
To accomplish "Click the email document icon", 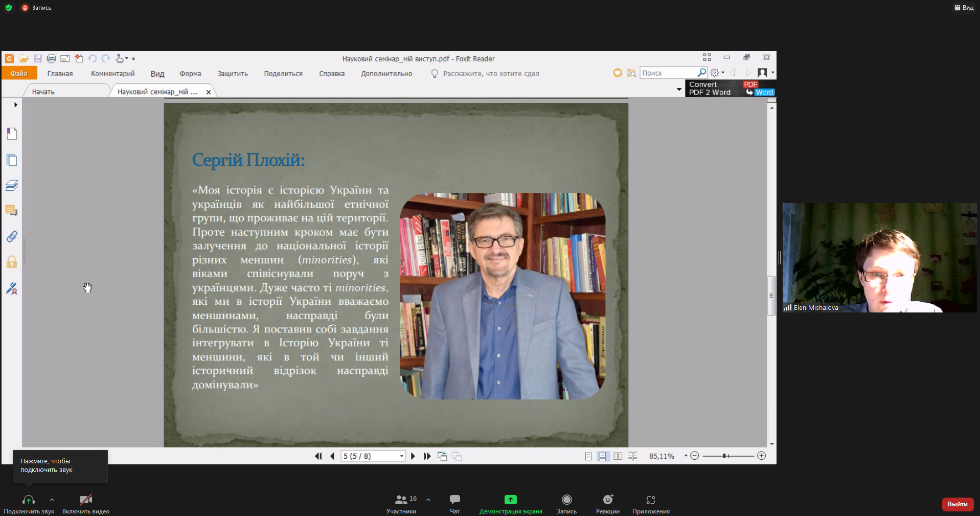I will pos(65,58).
